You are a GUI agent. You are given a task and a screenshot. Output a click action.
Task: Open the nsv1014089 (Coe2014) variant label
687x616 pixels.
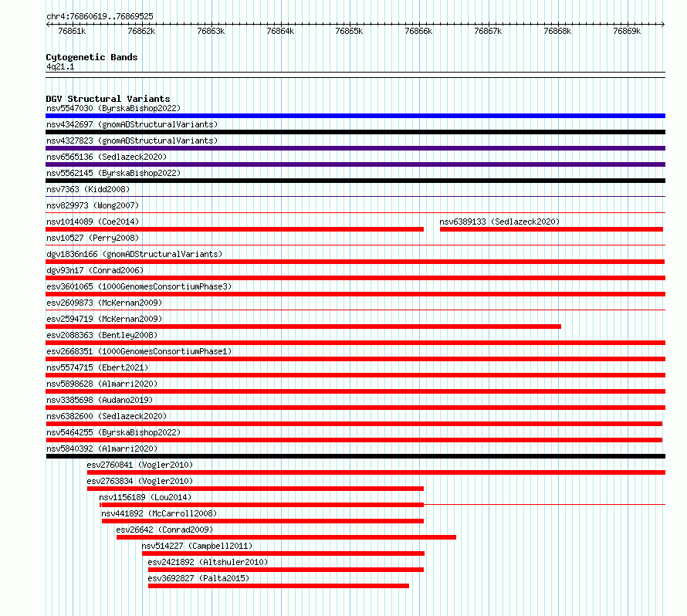[93, 222]
